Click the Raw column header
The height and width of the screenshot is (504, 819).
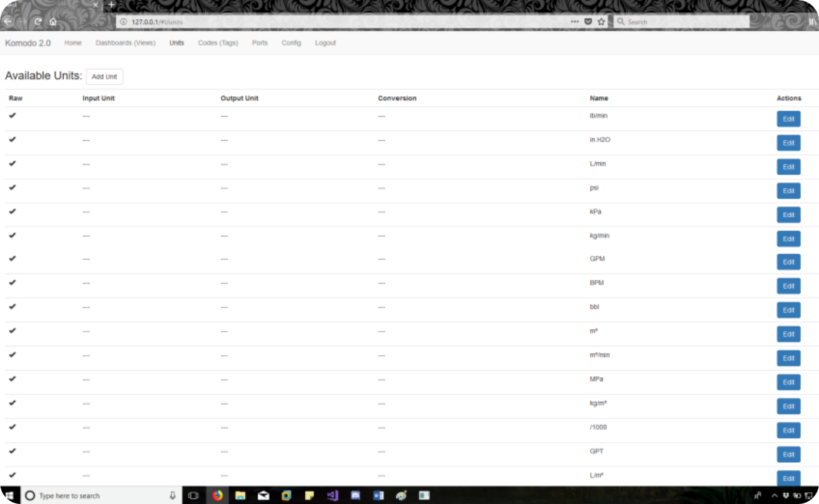pos(15,98)
